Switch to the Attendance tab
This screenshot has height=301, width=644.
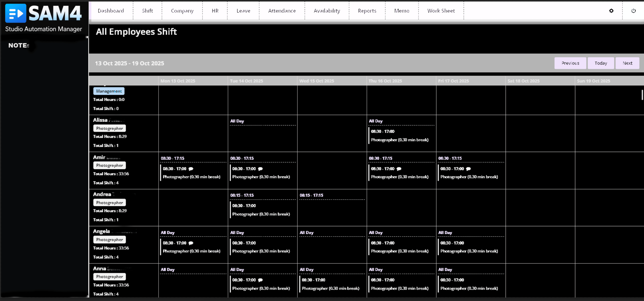pos(282,11)
